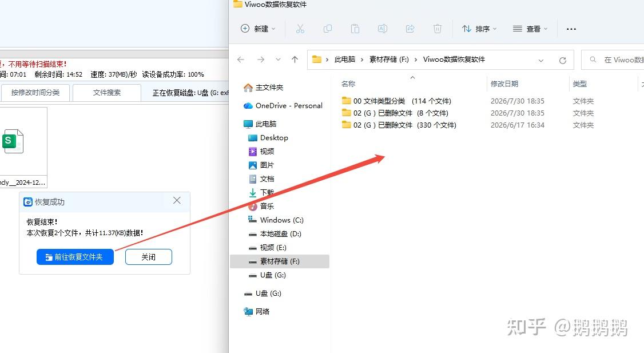
Task: Open 视频 (E:) drive in navigation pane
Action: pos(273,248)
